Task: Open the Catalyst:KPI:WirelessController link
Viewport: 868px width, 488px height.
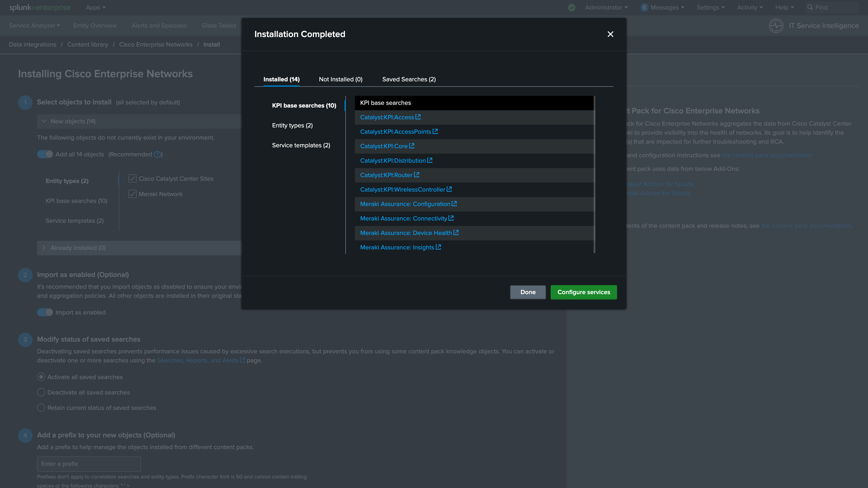Action: click(x=403, y=190)
